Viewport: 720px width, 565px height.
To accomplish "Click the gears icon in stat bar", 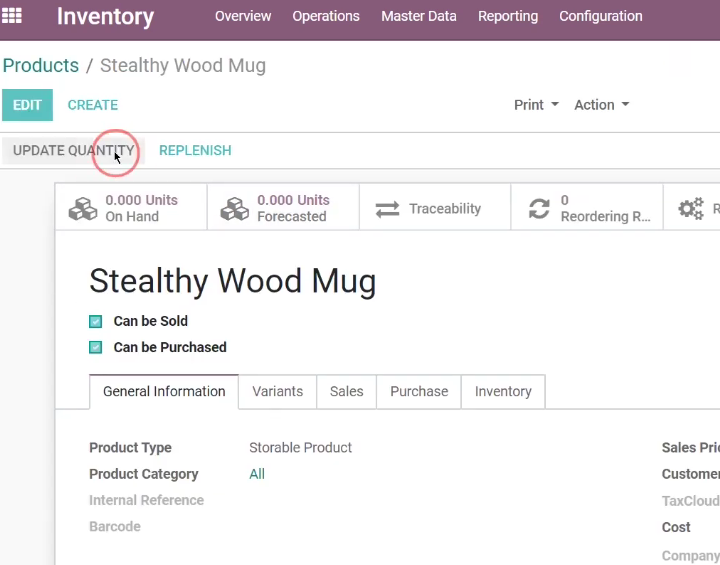I will [x=691, y=209].
